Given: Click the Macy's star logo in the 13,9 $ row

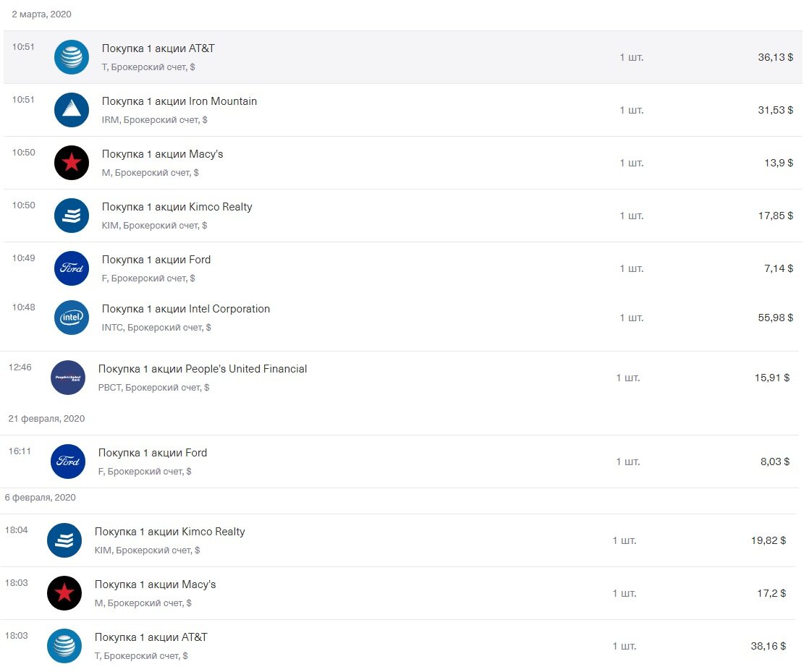Looking at the screenshot, I should 71,163.
